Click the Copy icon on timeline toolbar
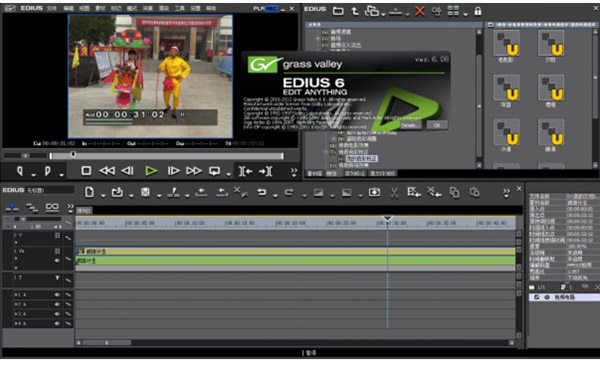 [x=454, y=192]
